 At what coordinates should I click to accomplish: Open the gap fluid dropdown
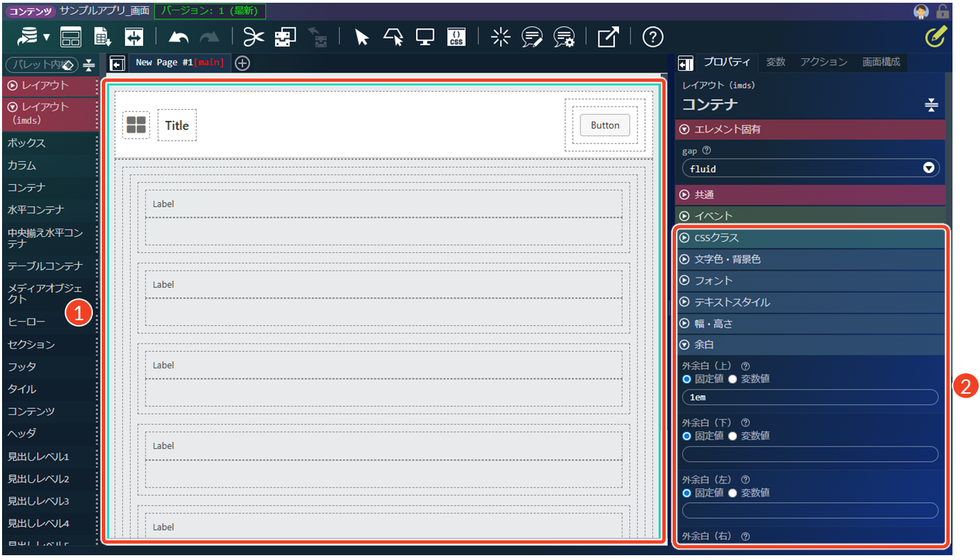(x=811, y=168)
